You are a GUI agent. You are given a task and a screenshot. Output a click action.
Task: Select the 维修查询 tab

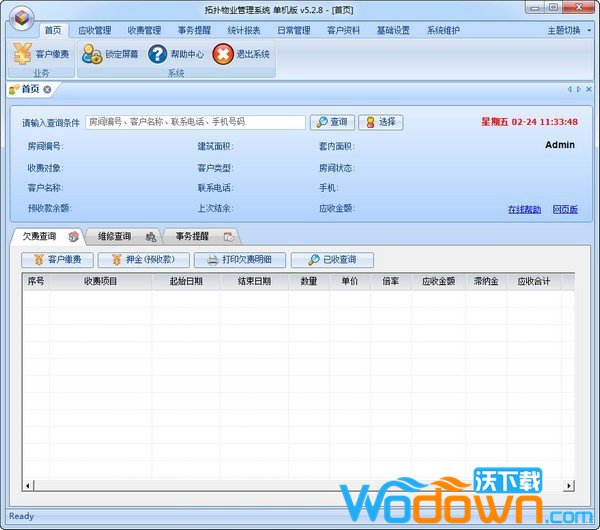tap(124, 236)
